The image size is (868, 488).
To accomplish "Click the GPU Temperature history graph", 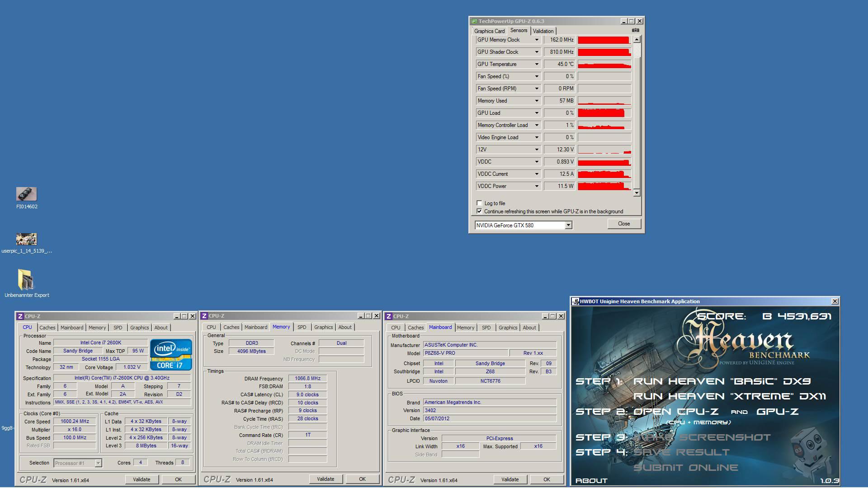I will pos(604,64).
